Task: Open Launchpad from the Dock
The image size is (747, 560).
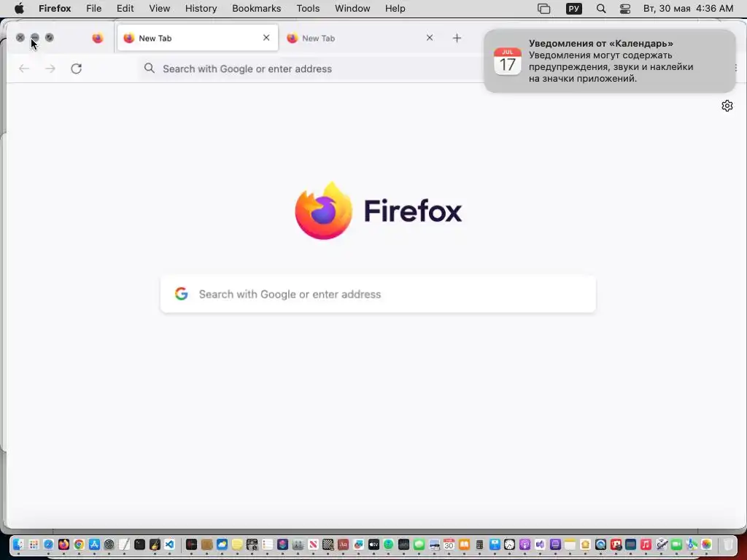Action: 34,544
